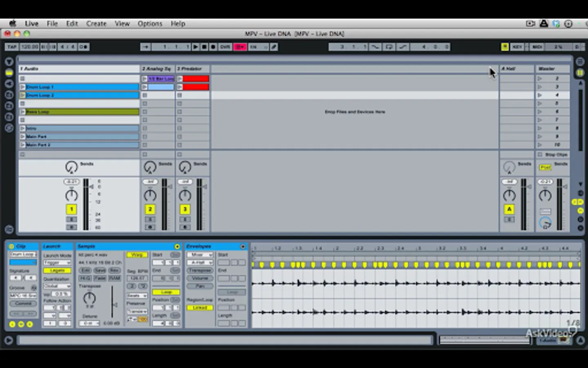Click the Stop Clips button

pyautogui.click(x=553, y=155)
